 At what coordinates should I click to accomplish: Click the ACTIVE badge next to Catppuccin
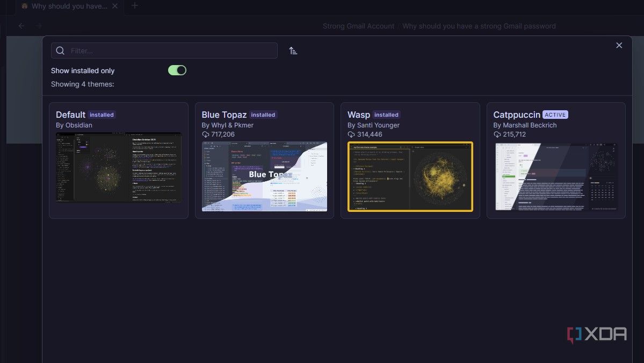coord(555,115)
